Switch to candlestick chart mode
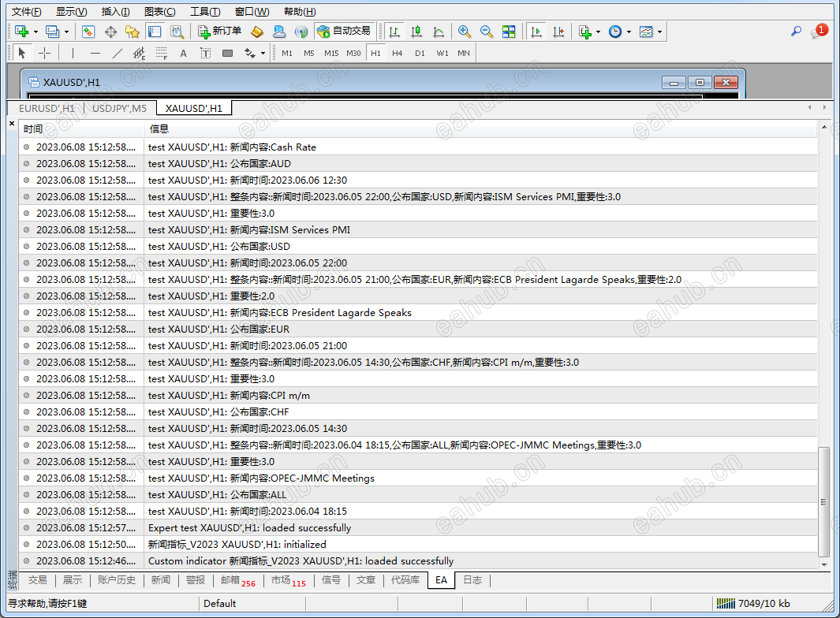840x618 pixels. 416,32
